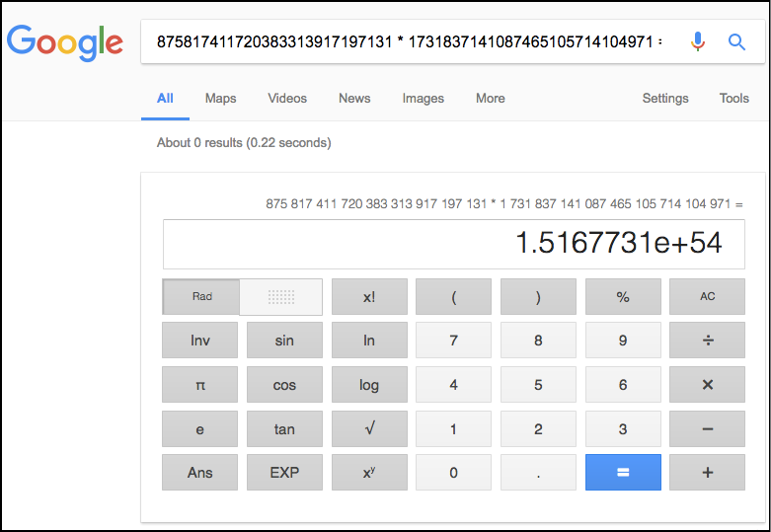The image size is (771, 532).
Task: Click the EXP button
Action: (x=284, y=473)
